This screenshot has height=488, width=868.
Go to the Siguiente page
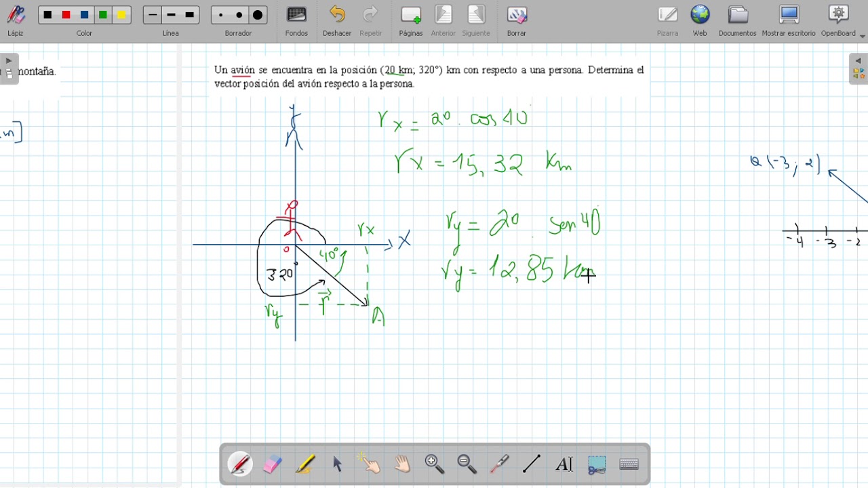tap(476, 20)
